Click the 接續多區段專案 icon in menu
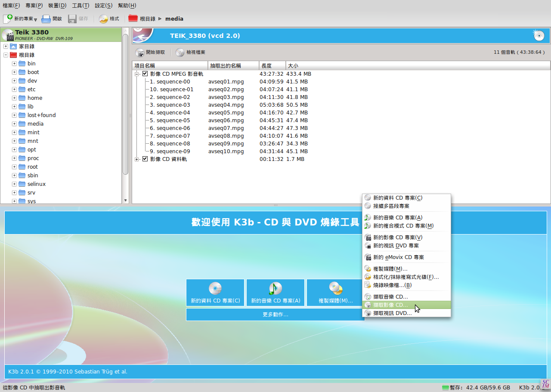Image resolution: width=551 pixels, height=392 pixels. pos(368,206)
